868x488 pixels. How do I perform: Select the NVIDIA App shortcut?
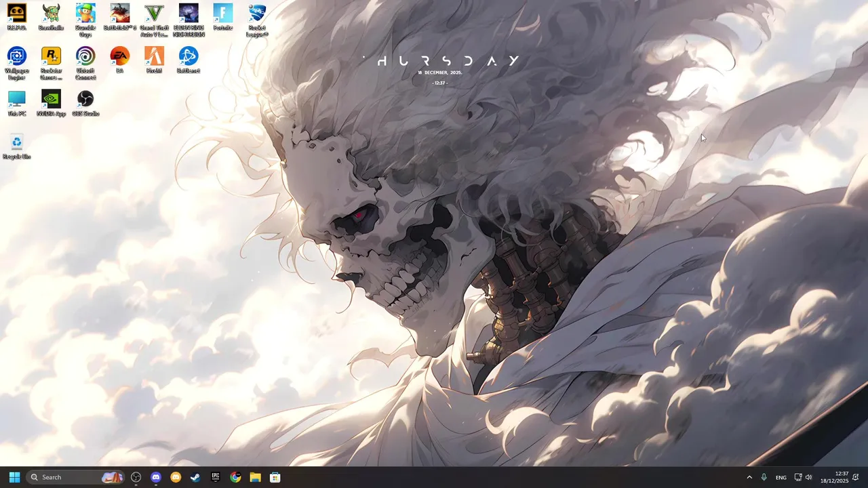point(51,103)
